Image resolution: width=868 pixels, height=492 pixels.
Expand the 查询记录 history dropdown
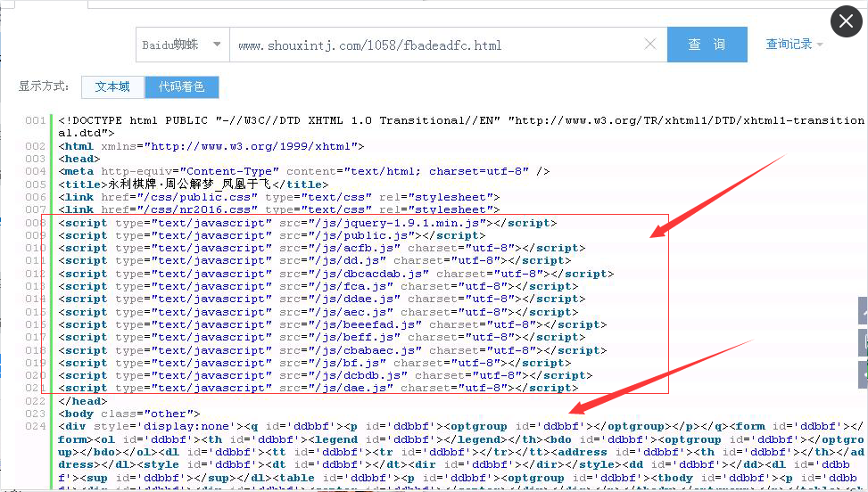[794, 44]
